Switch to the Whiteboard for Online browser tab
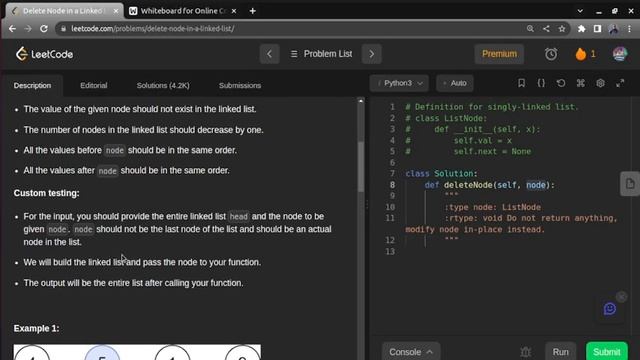This screenshot has width=640, height=360. [x=182, y=11]
